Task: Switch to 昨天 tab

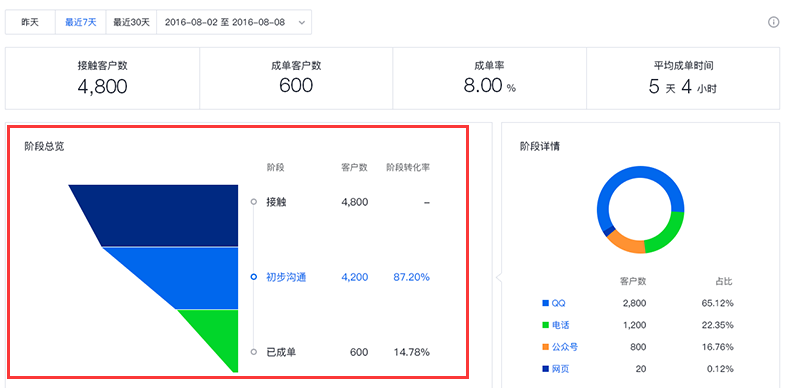Action: point(30,23)
